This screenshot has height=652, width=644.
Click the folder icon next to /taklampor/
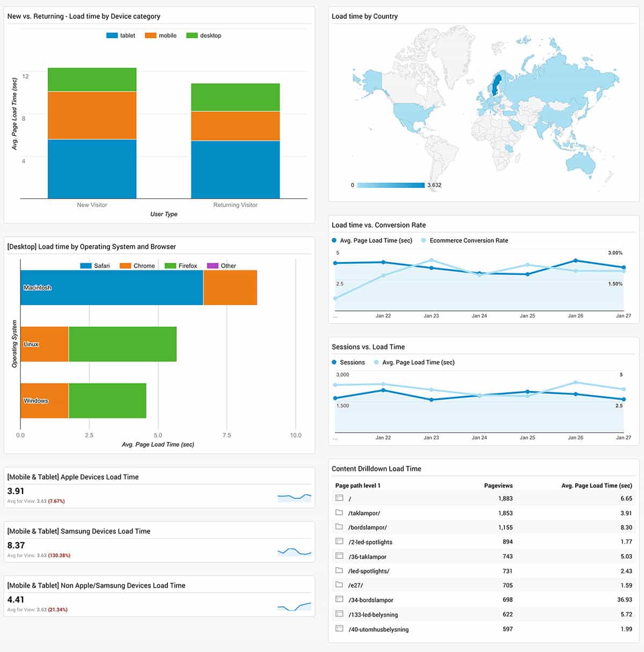[x=339, y=512]
